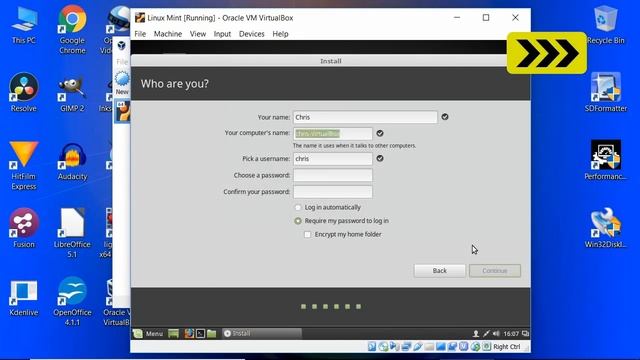The image size is (640, 360).
Task: Select Require my password to log in
Action: click(298, 221)
